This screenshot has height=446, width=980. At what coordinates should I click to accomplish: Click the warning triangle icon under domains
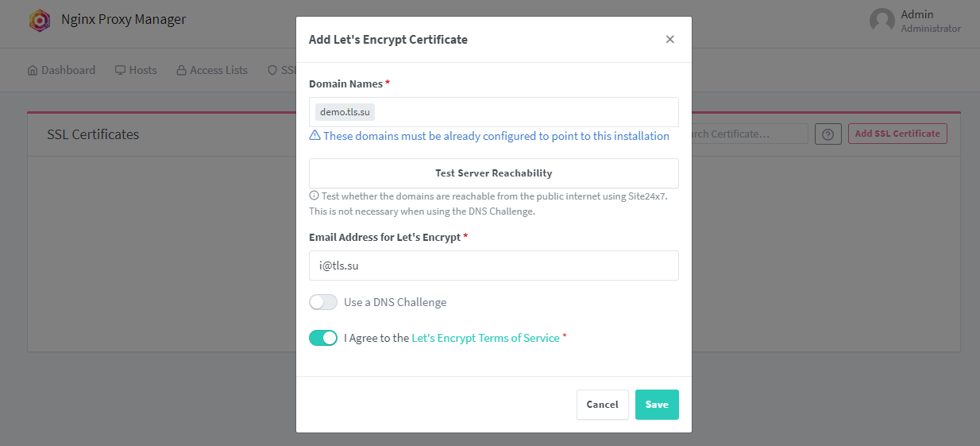[314, 136]
